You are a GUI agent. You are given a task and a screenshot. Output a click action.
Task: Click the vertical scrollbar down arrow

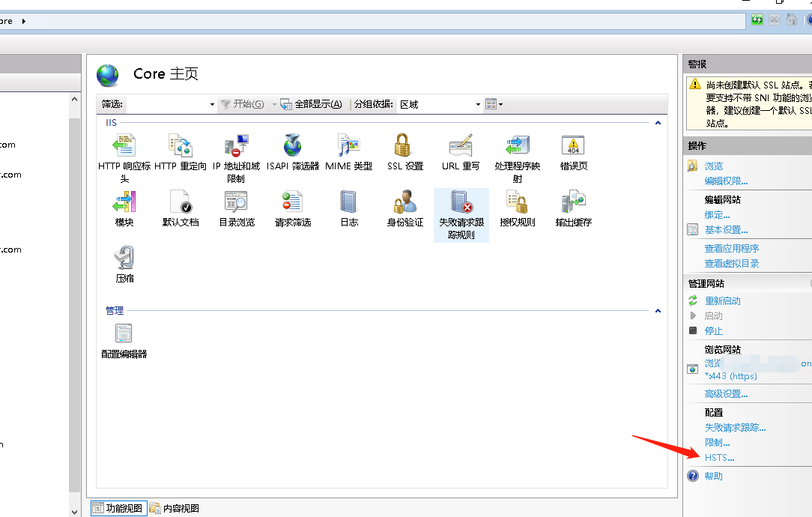[74, 513]
